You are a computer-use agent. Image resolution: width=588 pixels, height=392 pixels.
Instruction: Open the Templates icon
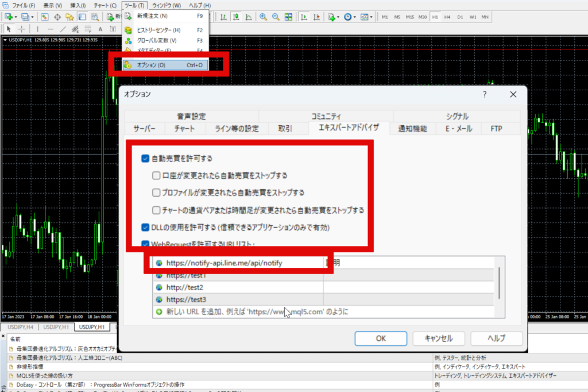(x=364, y=17)
